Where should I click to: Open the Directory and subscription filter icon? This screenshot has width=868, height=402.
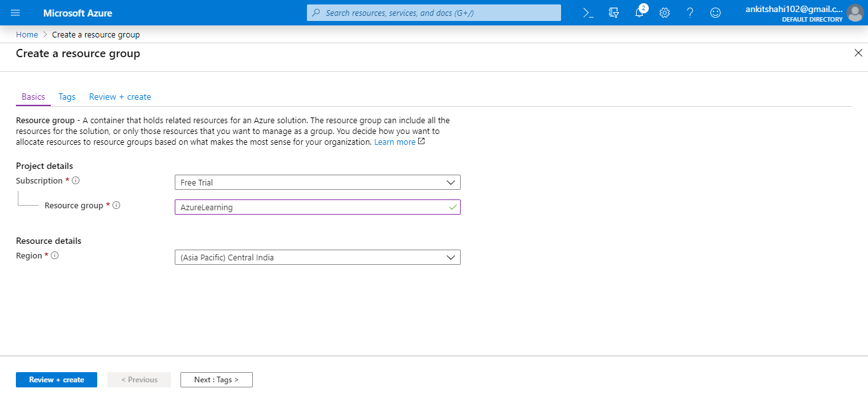(x=614, y=13)
